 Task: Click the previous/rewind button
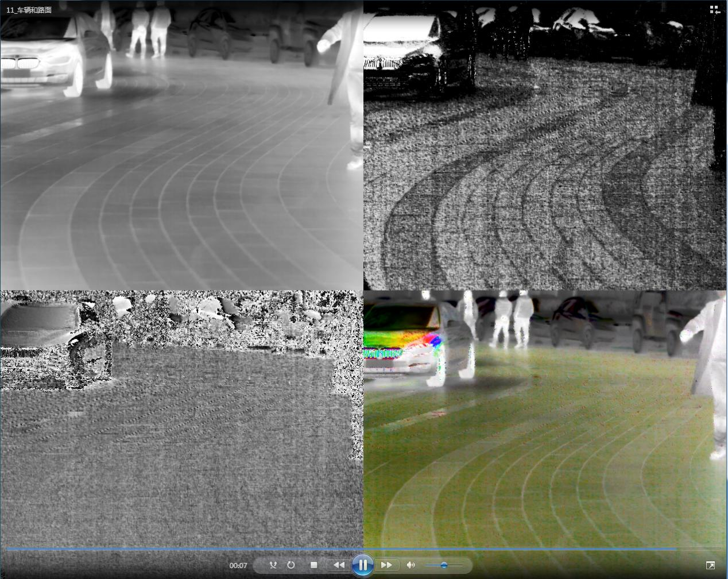tap(339, 565)
